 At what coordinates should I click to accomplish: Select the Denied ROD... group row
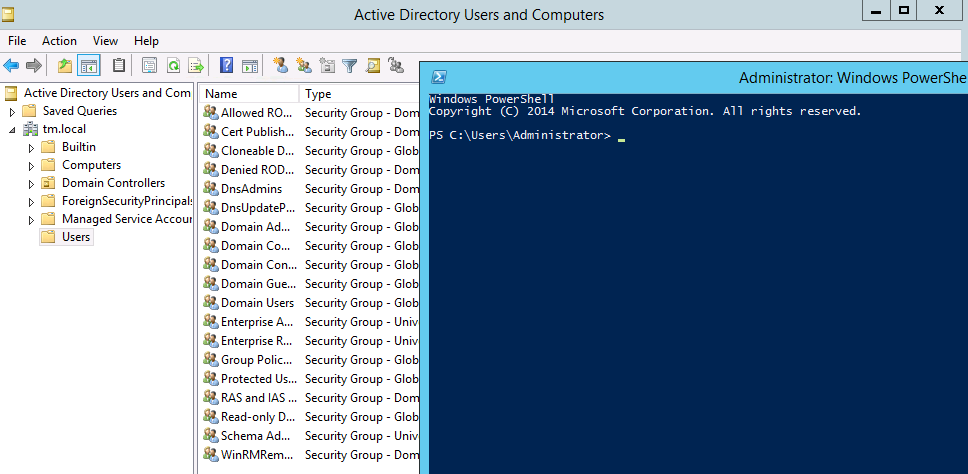[x=311, y=170]
